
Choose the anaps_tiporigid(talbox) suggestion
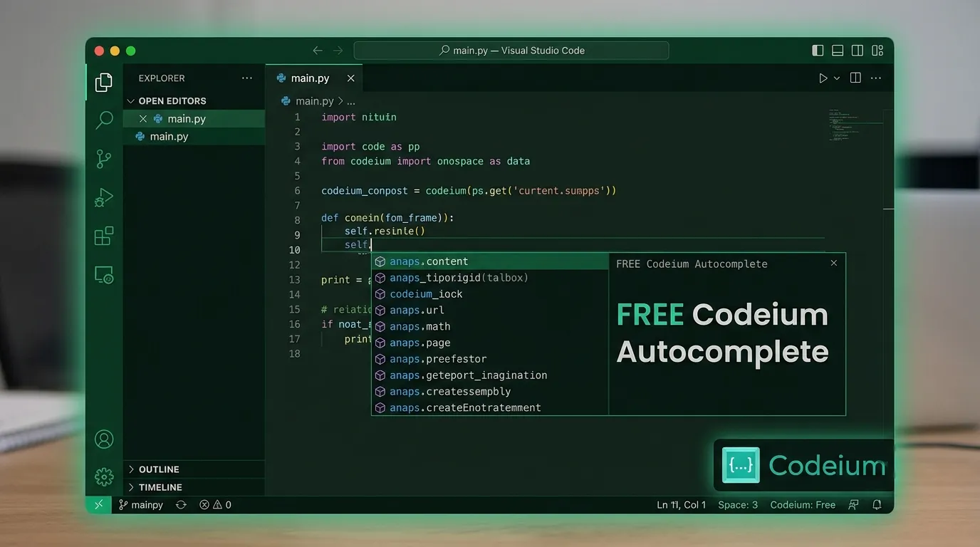(x=490, y=278)
